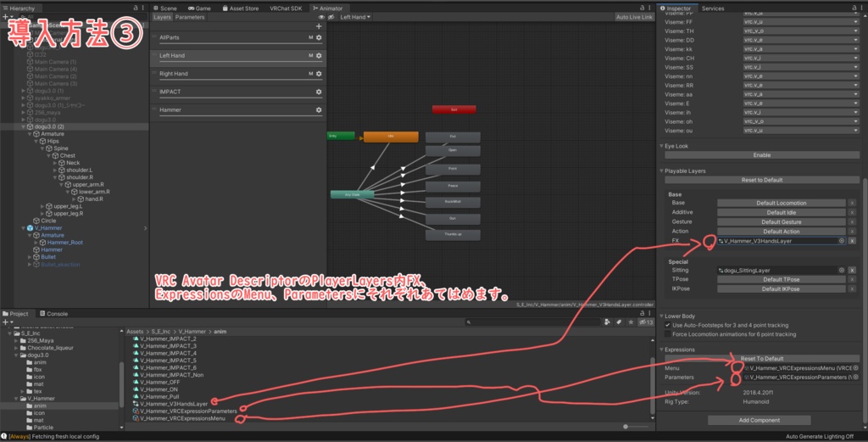Screen dimensions: 868x442
Task: Open the Left Hand layer gear settings
Action: click(319, 56)
